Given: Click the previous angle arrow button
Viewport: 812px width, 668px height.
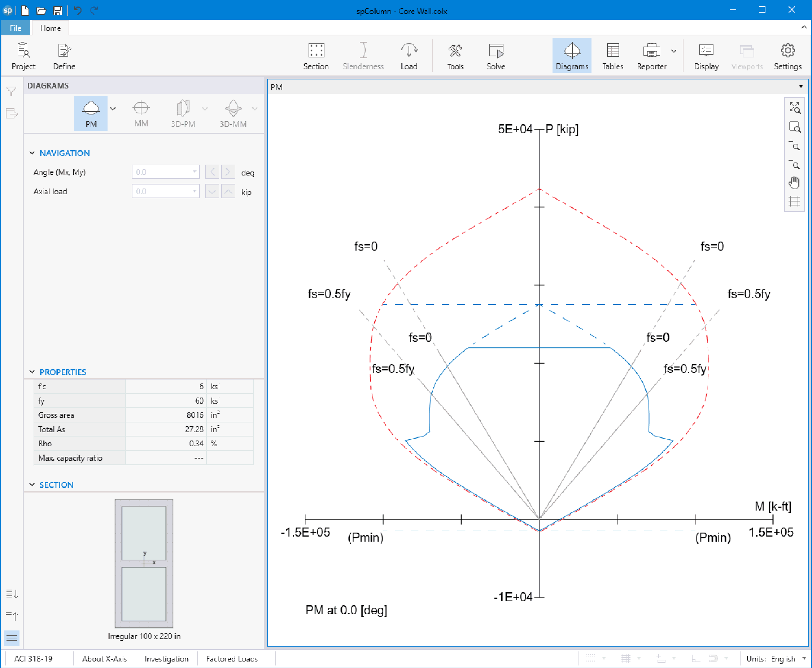Looking at the screenshot, I should [x=212, y=172].
